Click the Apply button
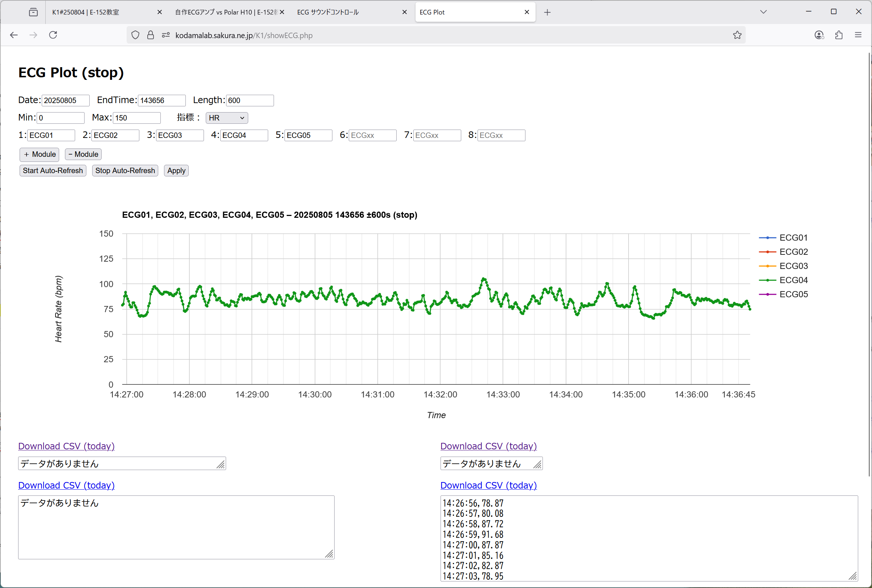 click(176, 171)
